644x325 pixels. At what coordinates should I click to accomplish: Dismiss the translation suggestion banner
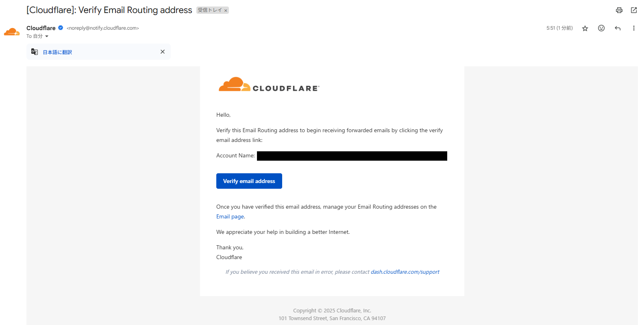click(163, 52)
